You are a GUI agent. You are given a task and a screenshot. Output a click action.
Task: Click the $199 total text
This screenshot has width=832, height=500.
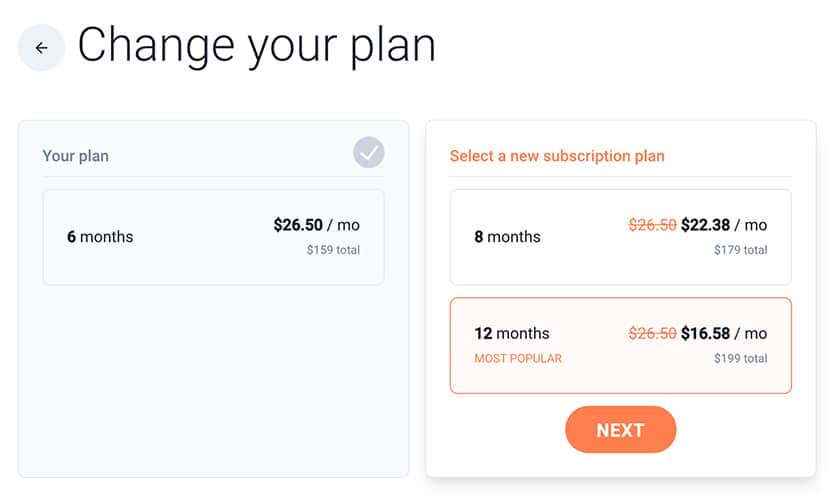[x=740, y=358]
